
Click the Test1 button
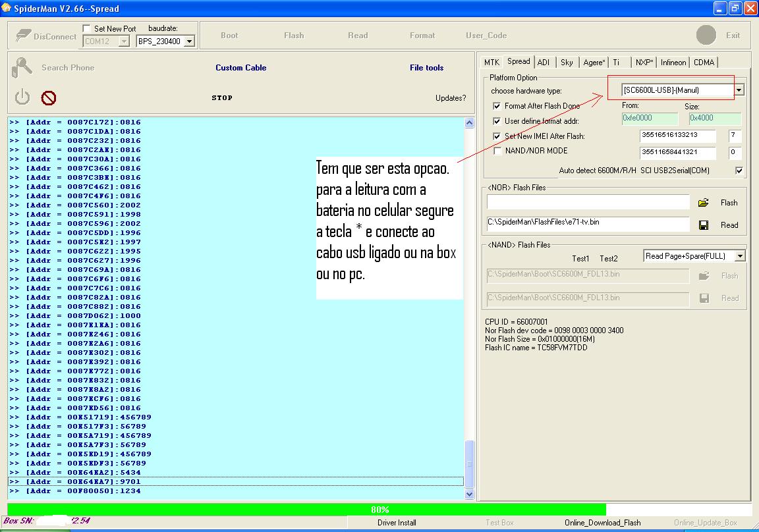[x=580, y=259]
